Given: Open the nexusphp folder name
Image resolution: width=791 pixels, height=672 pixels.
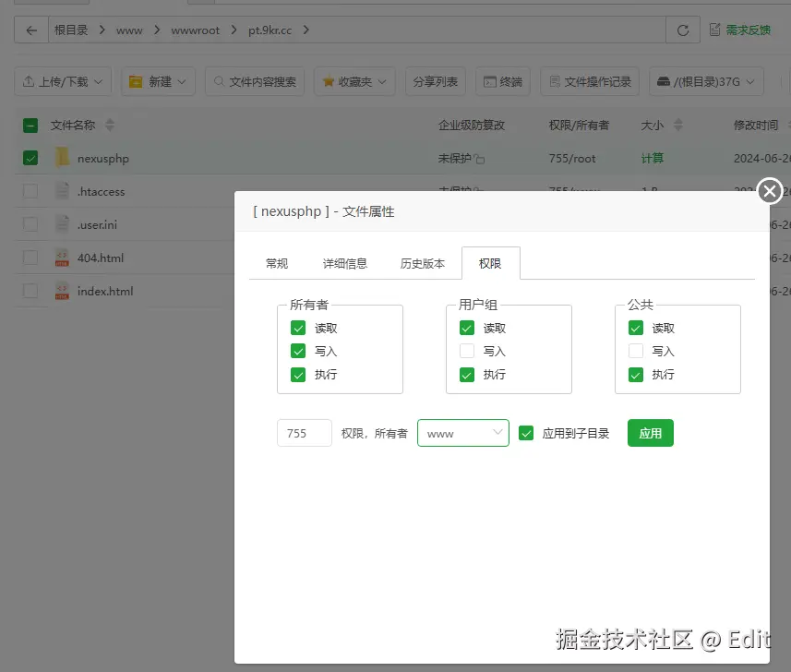Looking at the screenshot, I should 102,159.
